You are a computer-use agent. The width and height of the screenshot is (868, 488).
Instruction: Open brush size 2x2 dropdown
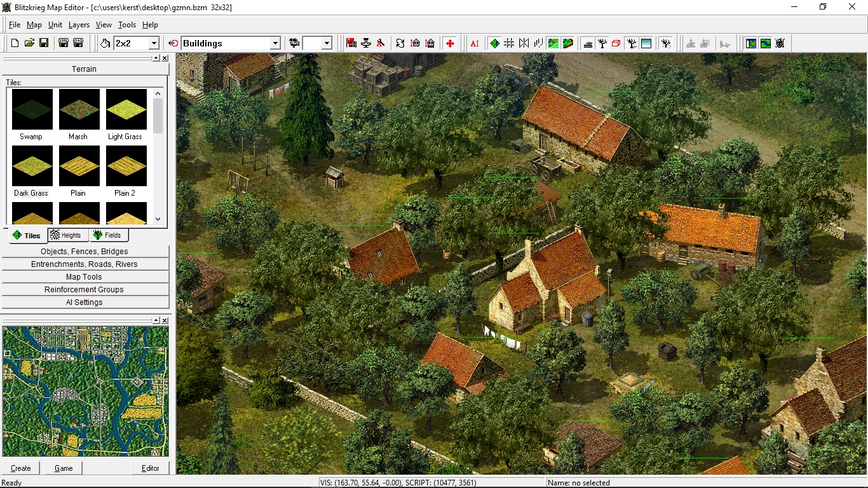point(153,43)
